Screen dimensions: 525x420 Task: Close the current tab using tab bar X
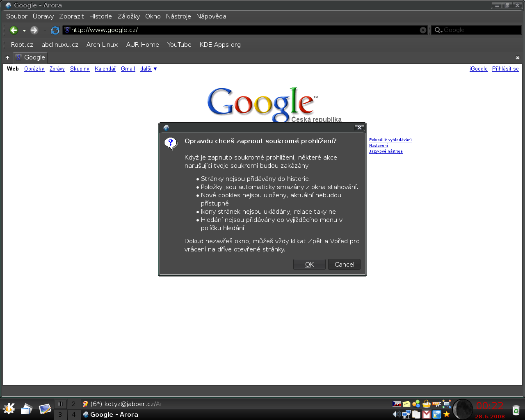coord(518,58)
